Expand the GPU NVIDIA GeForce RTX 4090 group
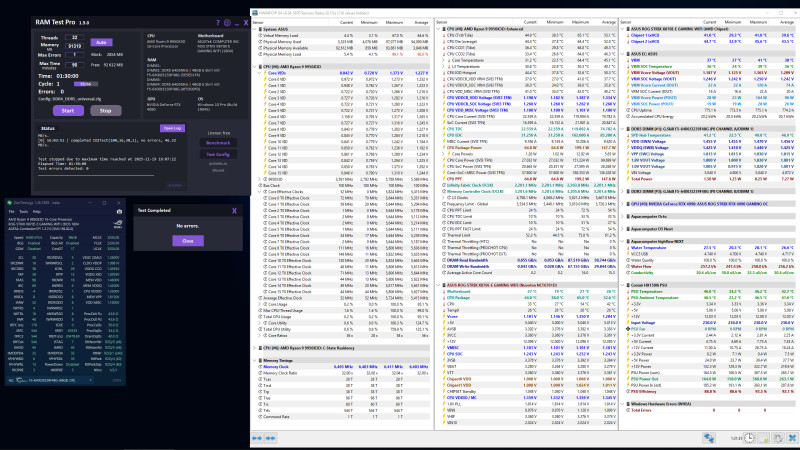The width and height of the screenshot is (800, 450). (x=622, y=204)
